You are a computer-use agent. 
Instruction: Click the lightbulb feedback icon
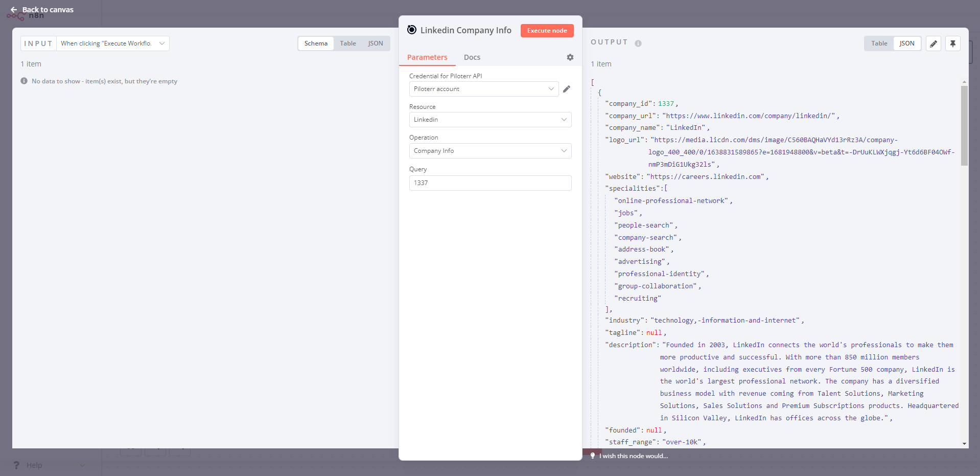593,456
